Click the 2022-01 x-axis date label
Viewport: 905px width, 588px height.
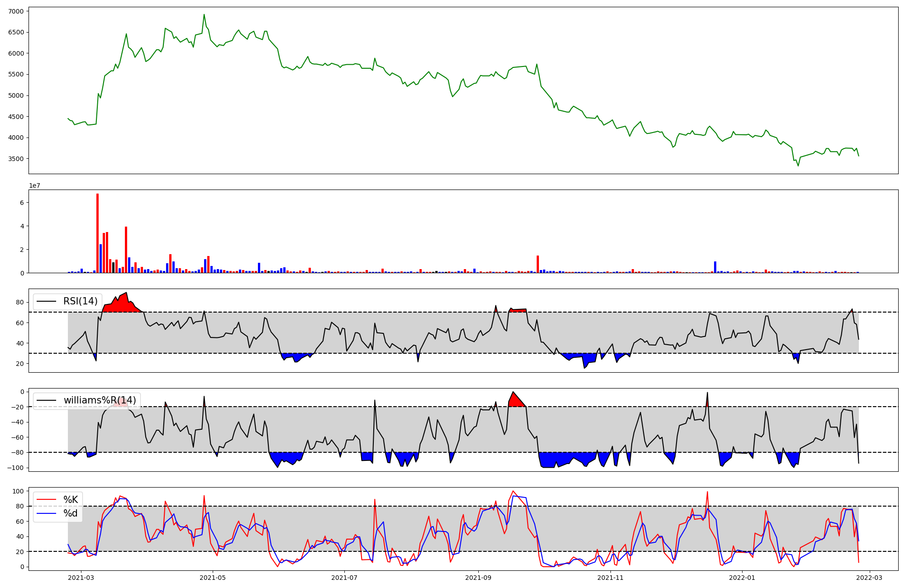(743, 578)
